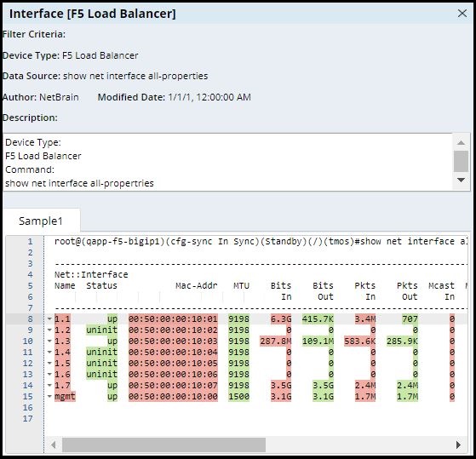
Task: Select interface name 1.3
Action: [62, 341]
